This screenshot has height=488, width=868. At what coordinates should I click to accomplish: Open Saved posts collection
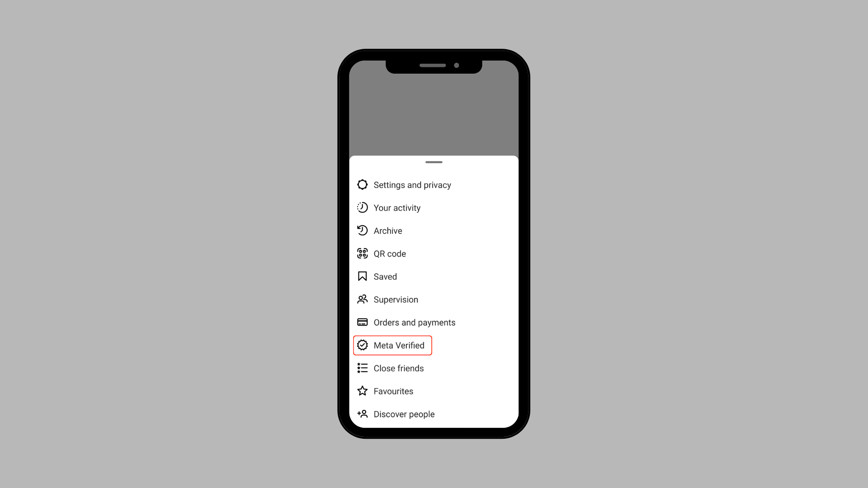coord(385,277)
